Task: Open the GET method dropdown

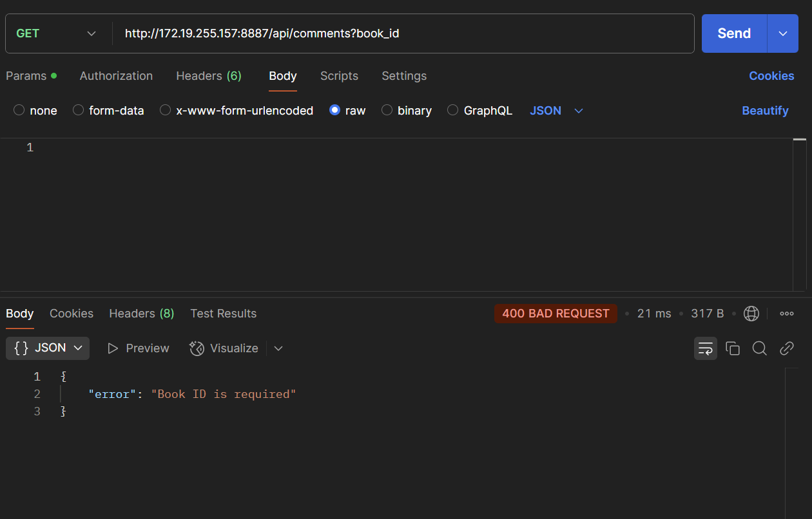Action: (x=57, y=33)
